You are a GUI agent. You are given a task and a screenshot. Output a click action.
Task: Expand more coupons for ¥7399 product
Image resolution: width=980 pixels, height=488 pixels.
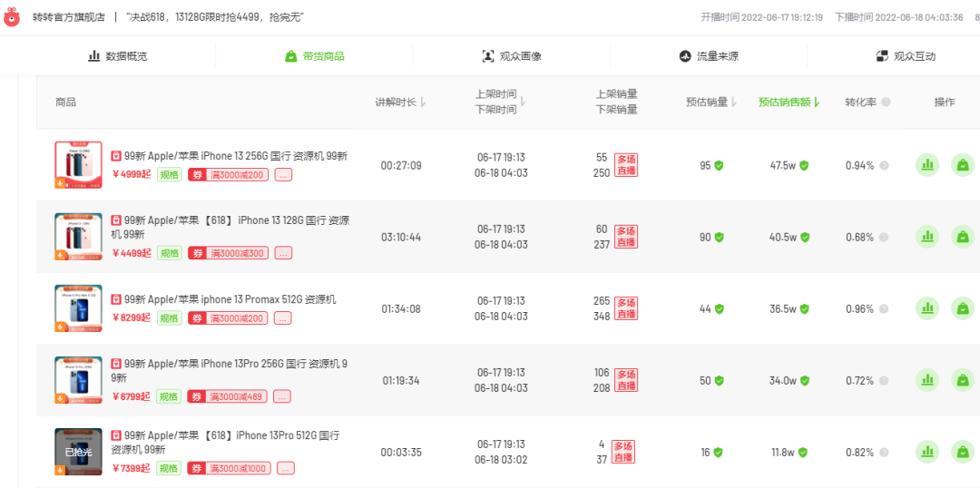pyautogui.click(x=286, y=468)
